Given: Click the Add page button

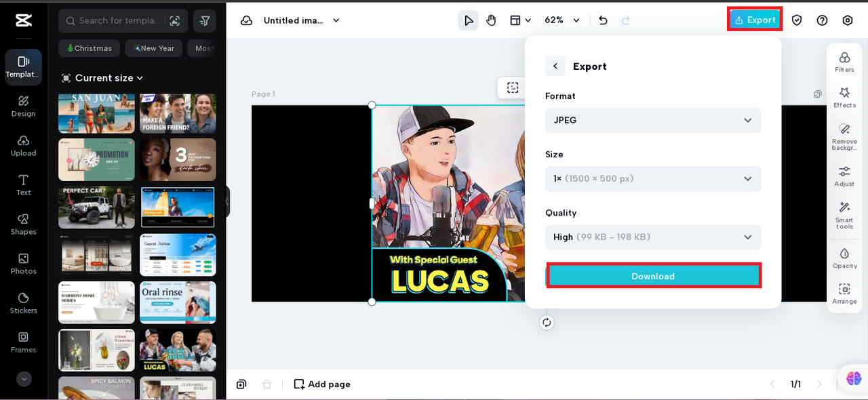Looking at the screenshot, I should pyautogui.click(x=322, y=384).
